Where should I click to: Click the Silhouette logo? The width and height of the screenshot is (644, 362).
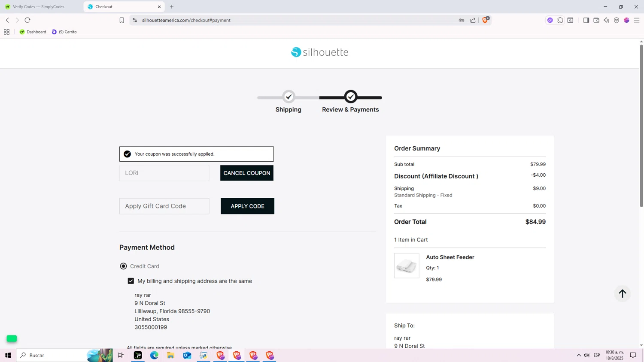coord(320,52)
